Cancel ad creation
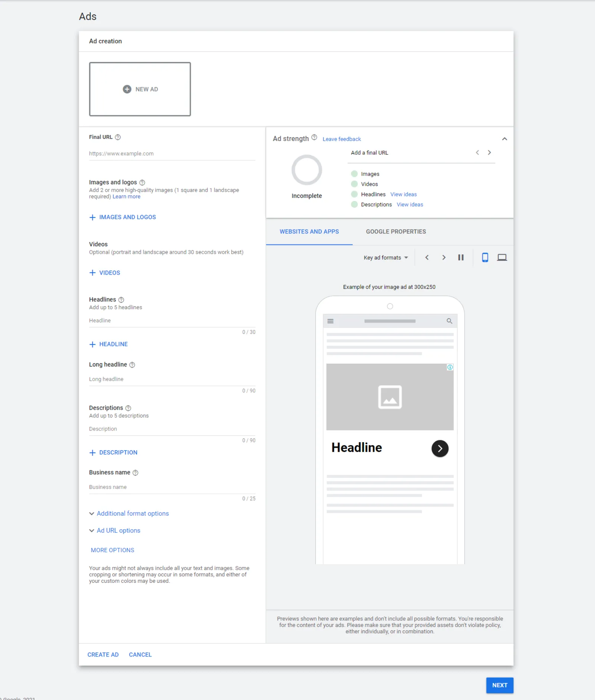 point(140,655)
